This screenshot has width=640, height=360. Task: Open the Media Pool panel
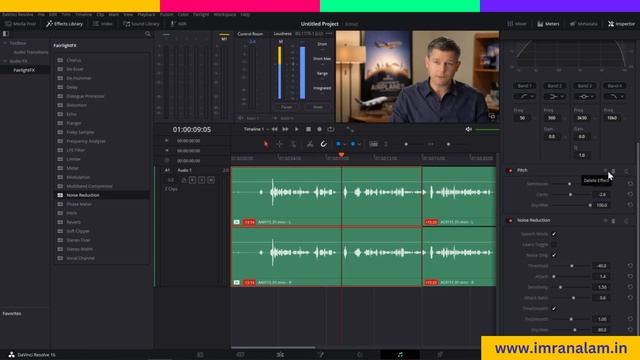20,24
